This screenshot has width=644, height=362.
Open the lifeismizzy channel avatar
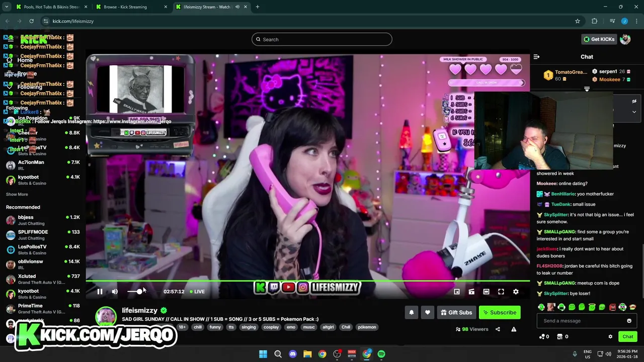click(x=106, y=317)
